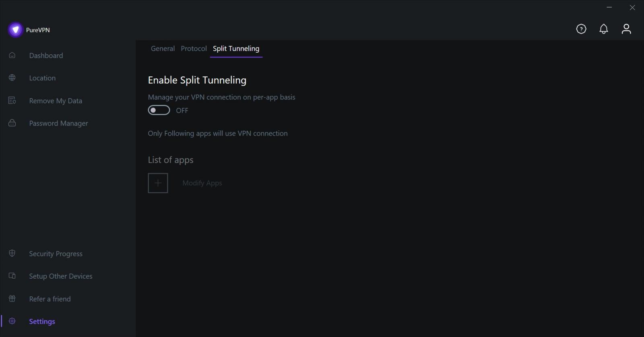Open the help question mark icon
Image resolution: width=644 pixels, height=337 pixels.
[x=581, y=29]
